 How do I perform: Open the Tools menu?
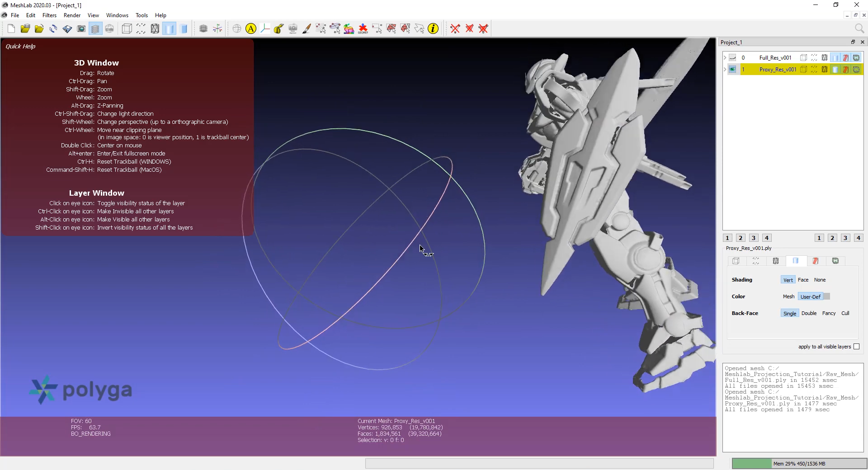pos(142,15)
